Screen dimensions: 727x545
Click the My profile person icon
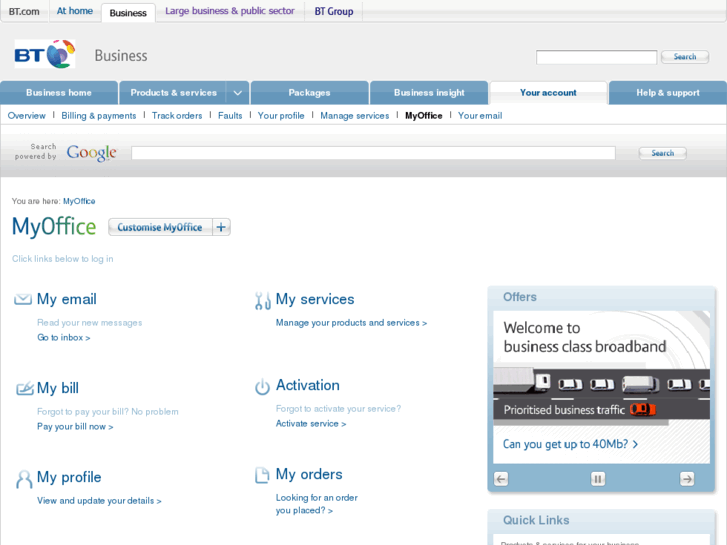[x=24, y=479]
